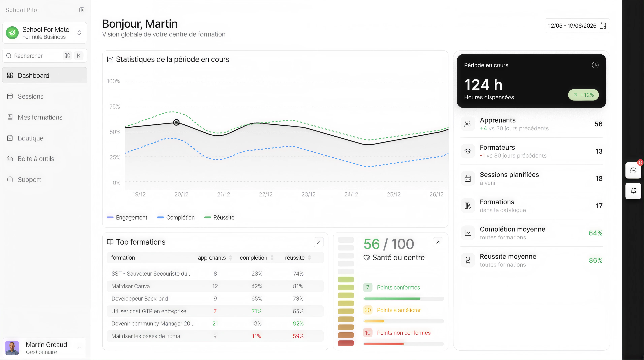Click the Rechercher search field
The width and height of the screenshot is (644, 360).
(45, 56)
